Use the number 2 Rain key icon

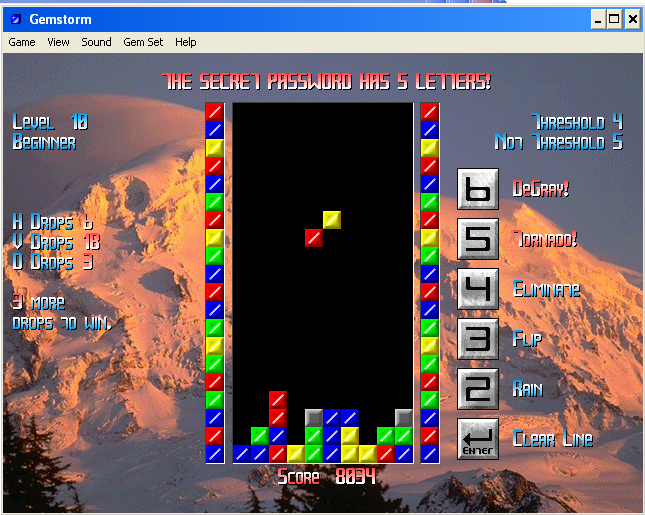point(478,389)
